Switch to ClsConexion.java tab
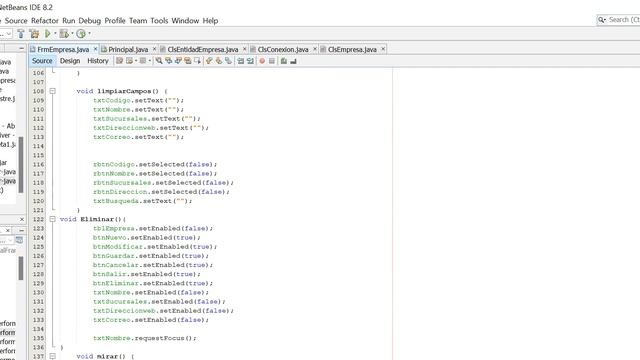This screenshot has width=640, height=360. [x=282, y=49]
